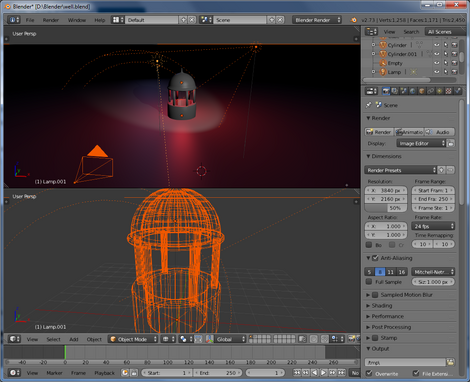Screen dimensions: 470x382
Task: Open the pivot point selector
Action: tap(185, 339)
